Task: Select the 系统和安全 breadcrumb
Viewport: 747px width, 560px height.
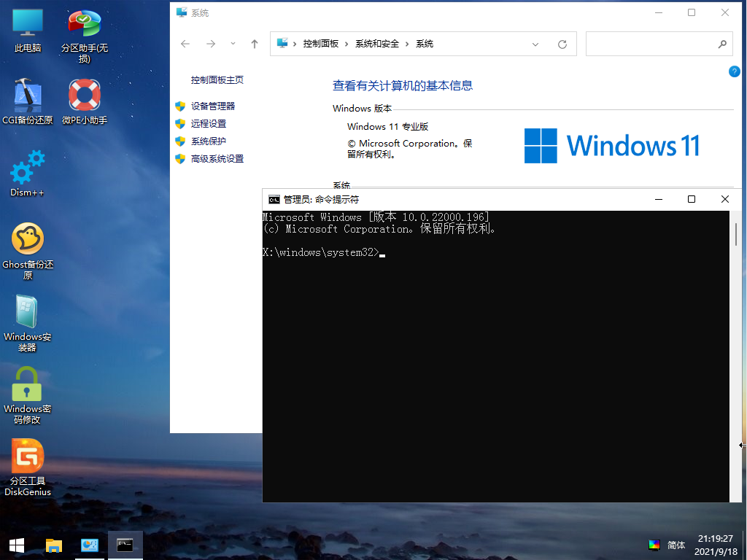Action: pyautogui.click(x=377, y=44)
